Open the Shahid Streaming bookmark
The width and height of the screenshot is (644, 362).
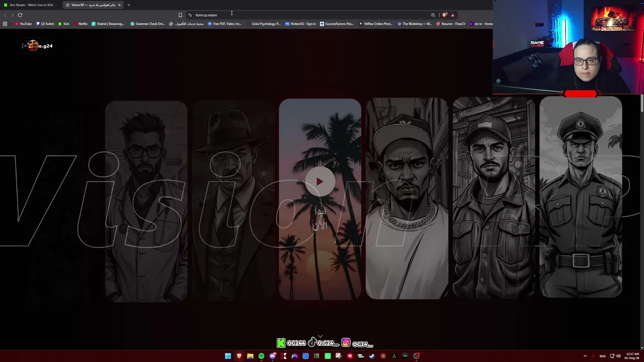pyautogui.click(x=108, y=24)
